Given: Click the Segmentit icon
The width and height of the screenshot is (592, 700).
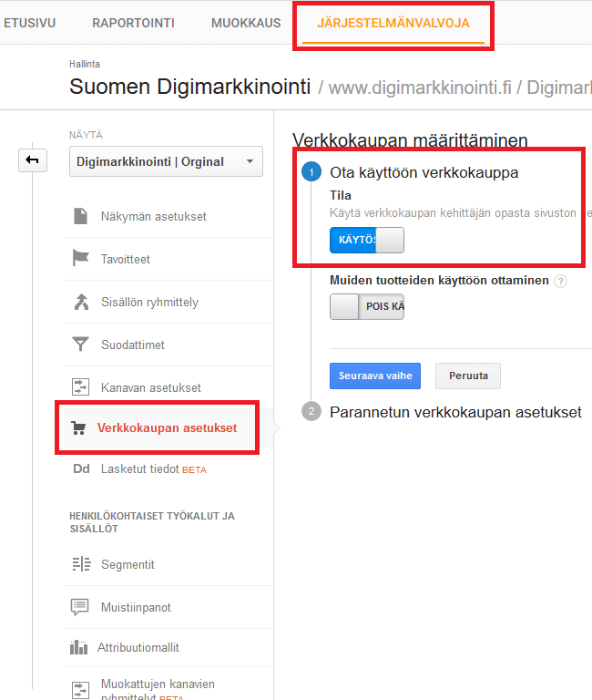Looking at the screenshot, I should click(x=81, y=564).
